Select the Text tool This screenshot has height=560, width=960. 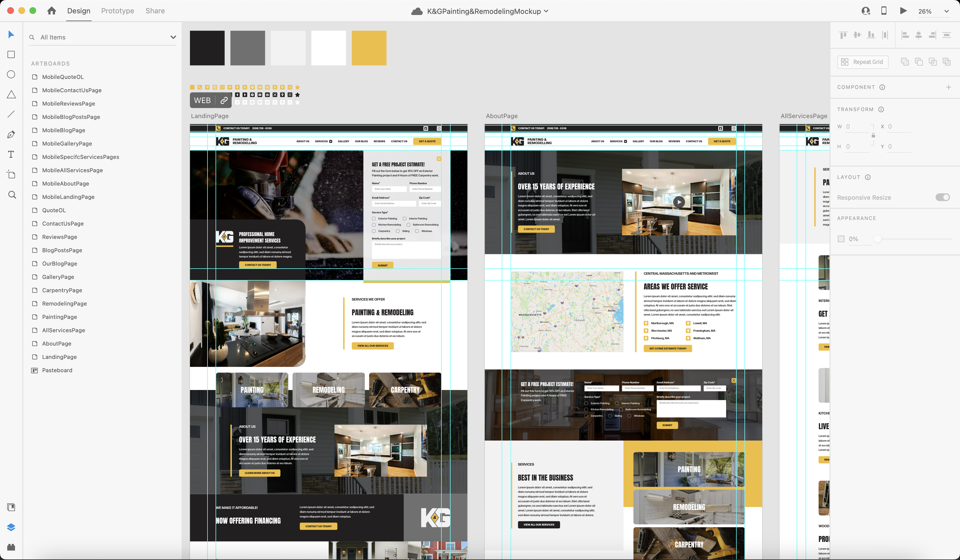point(11,154)
